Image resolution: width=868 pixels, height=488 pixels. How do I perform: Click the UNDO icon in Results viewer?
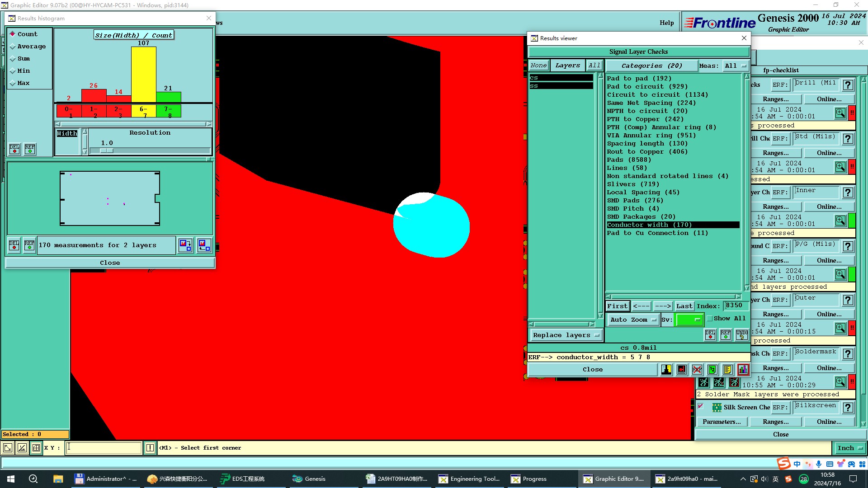[x=741, y=335]
